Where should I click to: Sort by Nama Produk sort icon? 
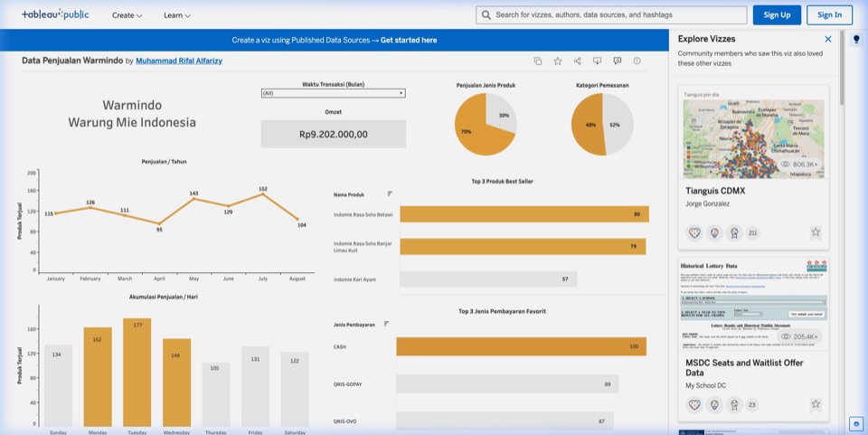[391, 194]
